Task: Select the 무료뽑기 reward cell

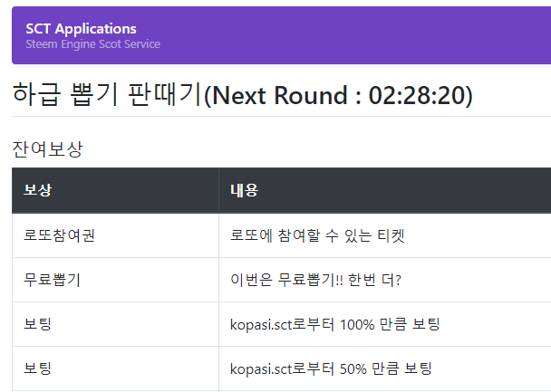Action: click(115, 280)
